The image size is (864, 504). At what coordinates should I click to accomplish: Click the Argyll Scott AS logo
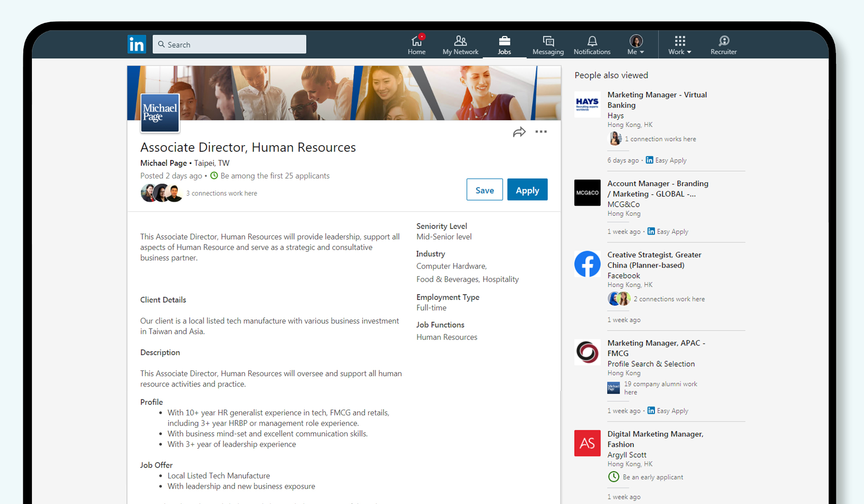click(587, 443)
